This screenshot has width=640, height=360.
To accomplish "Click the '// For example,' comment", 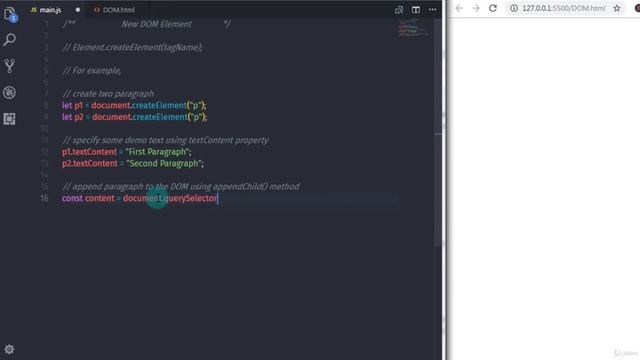I will point(92,71).
